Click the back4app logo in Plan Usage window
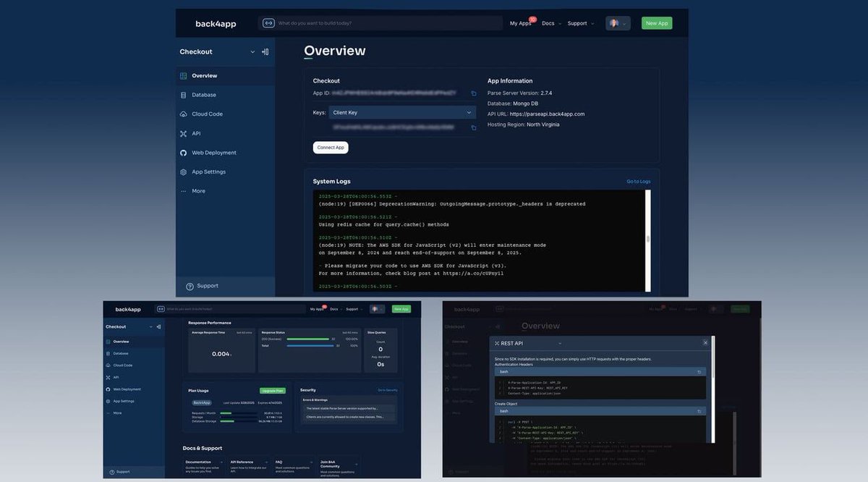This screenshot has width=868, height=482. [128, 310]
